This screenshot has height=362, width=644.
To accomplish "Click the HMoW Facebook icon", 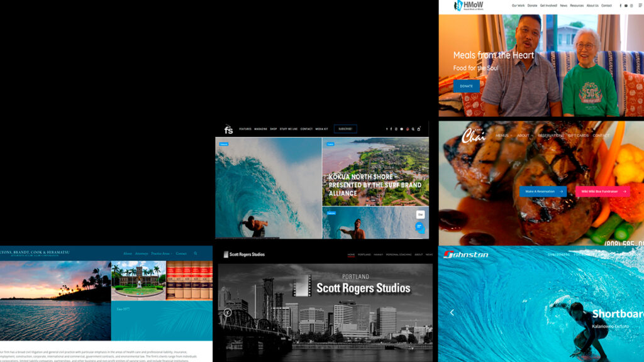I will click(x=621, y=6).
